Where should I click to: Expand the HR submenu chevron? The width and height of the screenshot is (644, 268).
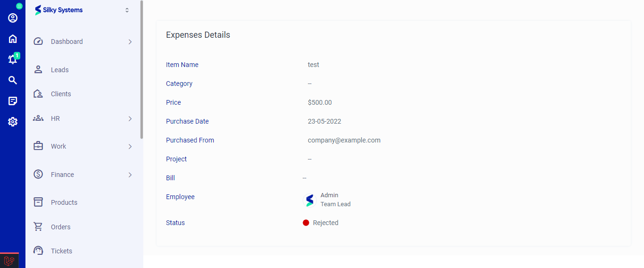[x=130, y=118]
